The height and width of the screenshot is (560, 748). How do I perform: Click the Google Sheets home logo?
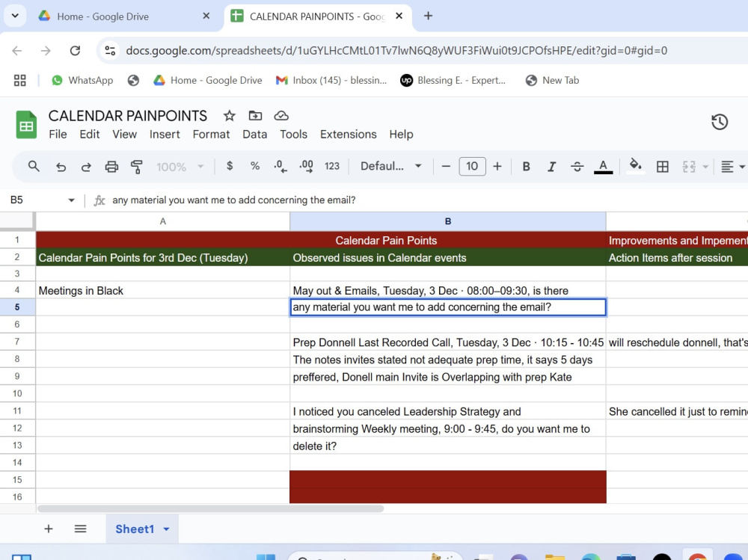tap(26, 125)
